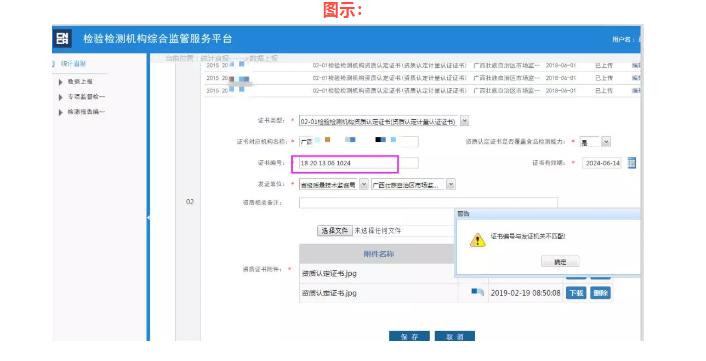This screenshot has height=361, width=706.
Task: Focus the 证书编号 input field
Action: (359, 163)
